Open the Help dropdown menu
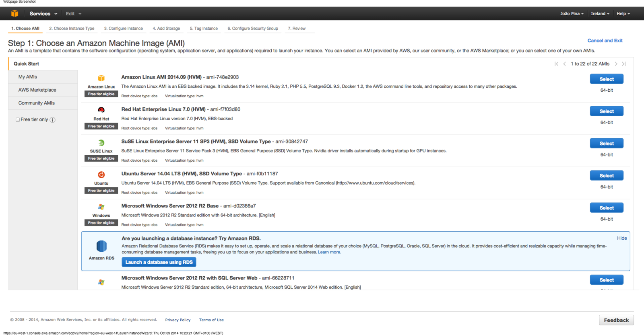 623,14
